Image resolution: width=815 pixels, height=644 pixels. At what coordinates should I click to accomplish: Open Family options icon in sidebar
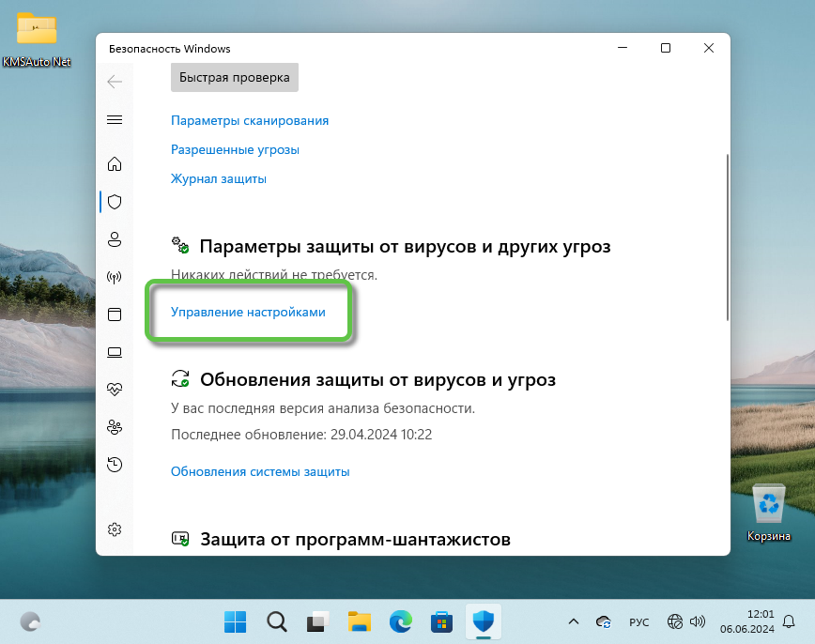(115, 427)
